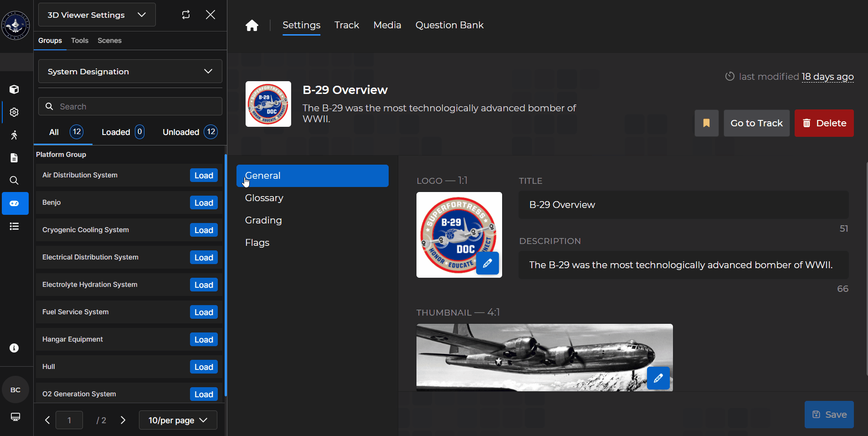The image size is (868, 436).
Task: Click the Go to Track button
Action: (x=757, y=123)
